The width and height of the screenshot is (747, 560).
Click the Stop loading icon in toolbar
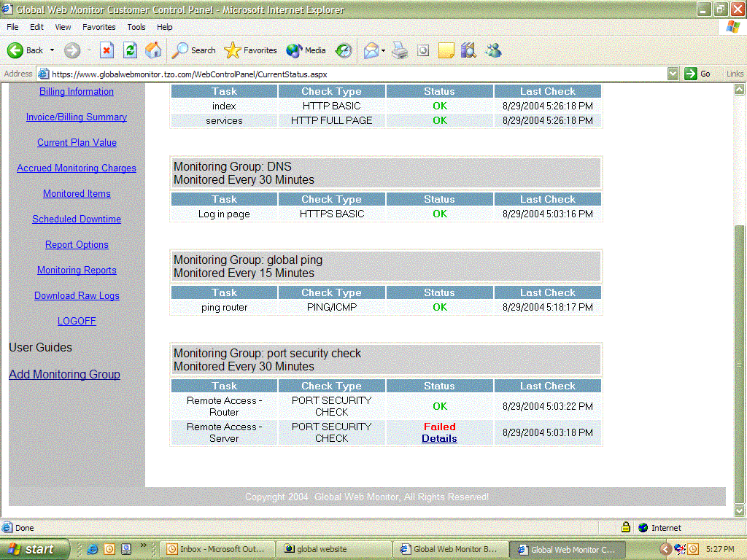[x=107, y=50]
